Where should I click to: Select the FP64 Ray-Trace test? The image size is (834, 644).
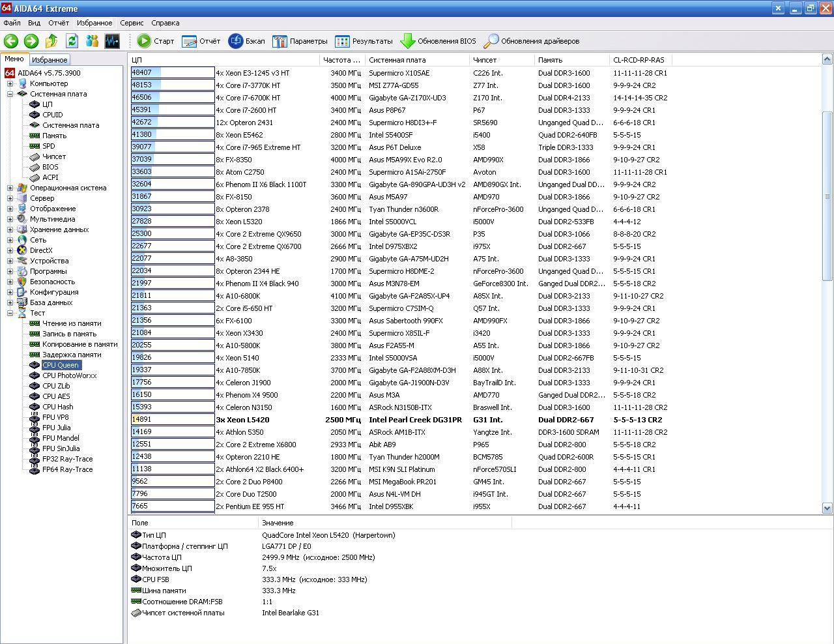pyautogui.click(x=68, y=469)
